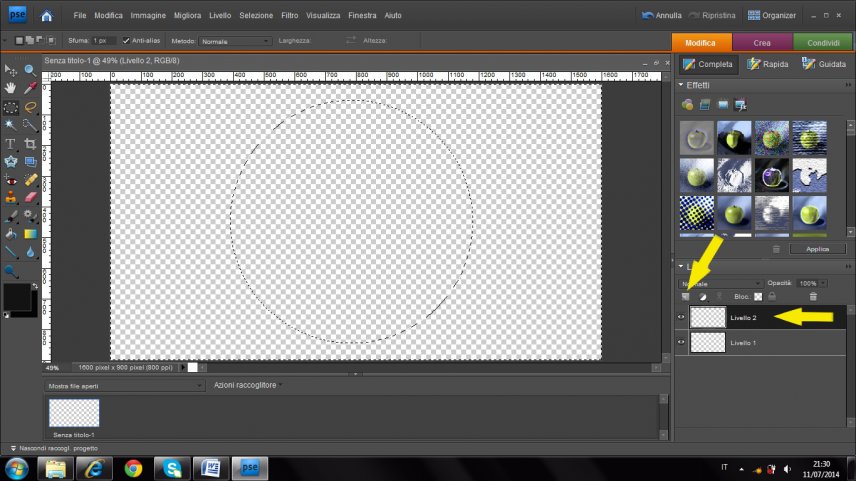Select the Hand tool
The image size is (856, 481).
point(11,88)
